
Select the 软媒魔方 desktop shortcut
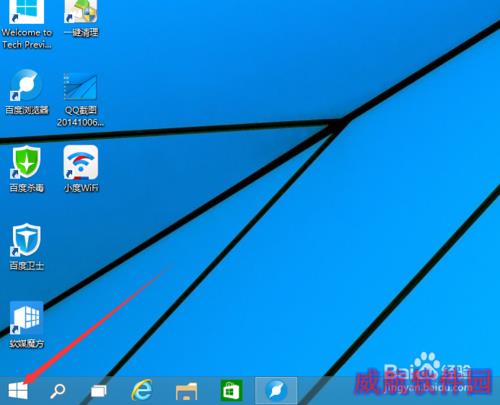[27, 325]
